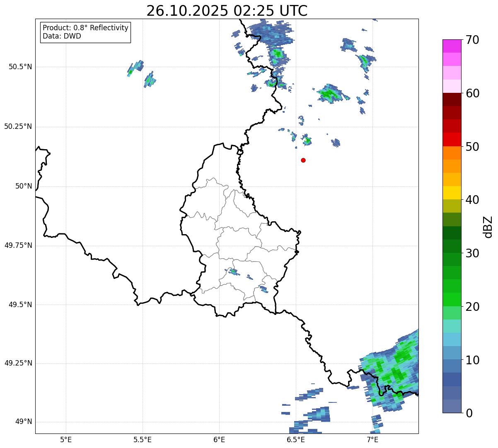Viewport: 498px width, 448px height.
Task: Pick the bright green swatch above 20
Action: 454,299
